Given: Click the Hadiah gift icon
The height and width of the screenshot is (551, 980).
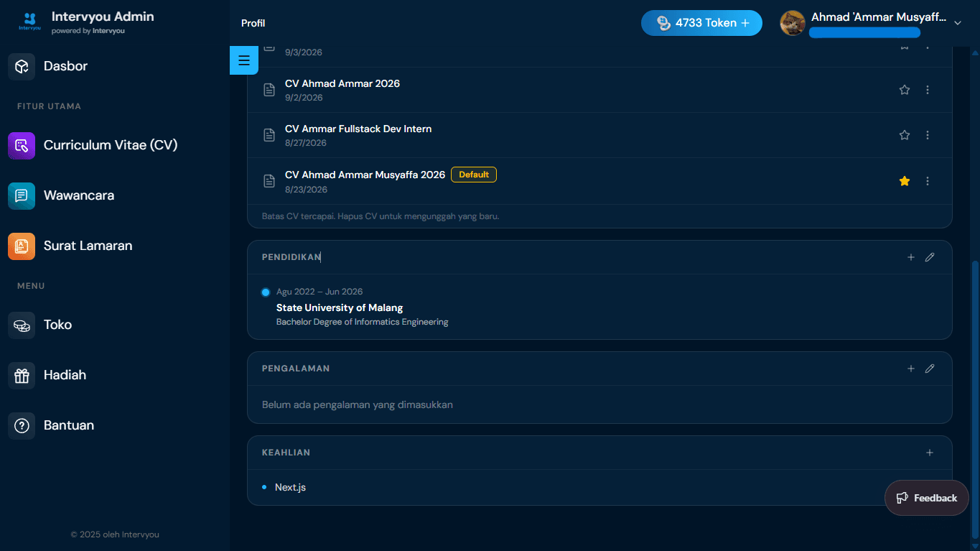Looking at the screenshot, I should click(x=22, y=375).
